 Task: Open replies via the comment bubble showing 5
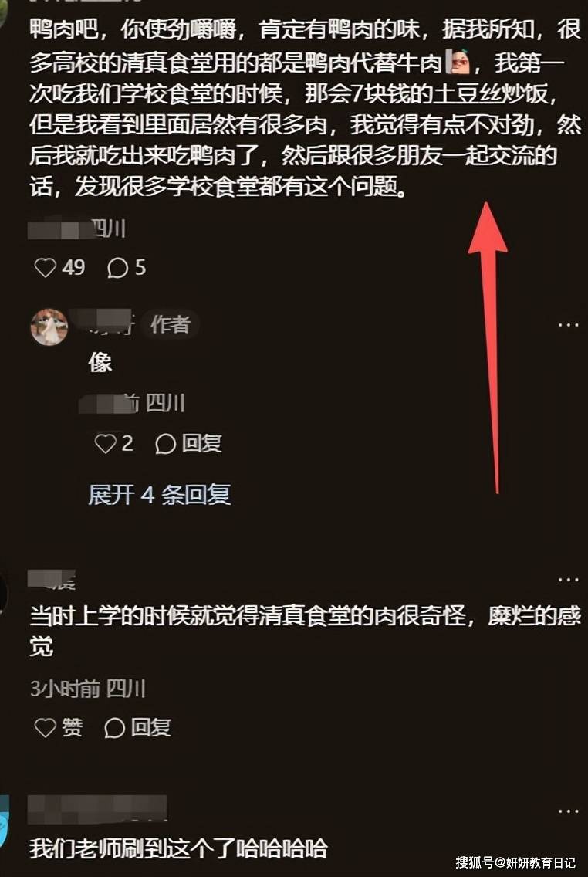(117, 268)
